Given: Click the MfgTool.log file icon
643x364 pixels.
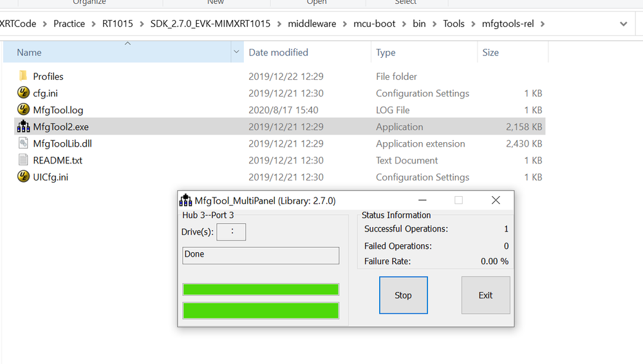Looking at the screenshot, I should tap(23, 109).
